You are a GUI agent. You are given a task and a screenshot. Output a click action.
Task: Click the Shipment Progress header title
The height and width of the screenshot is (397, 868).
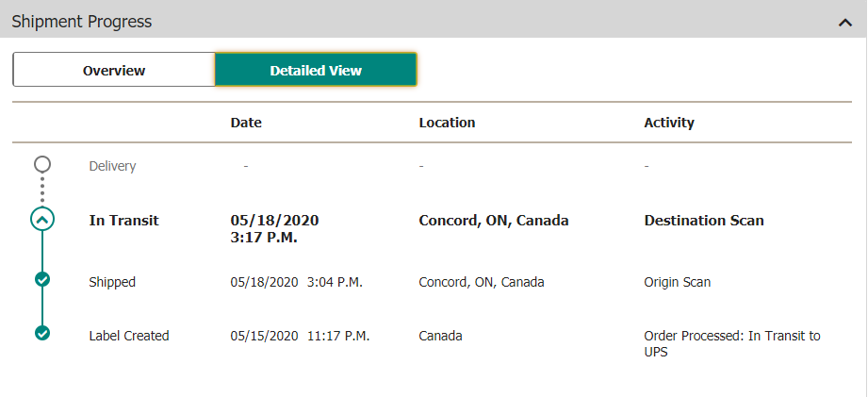(82, 22)
